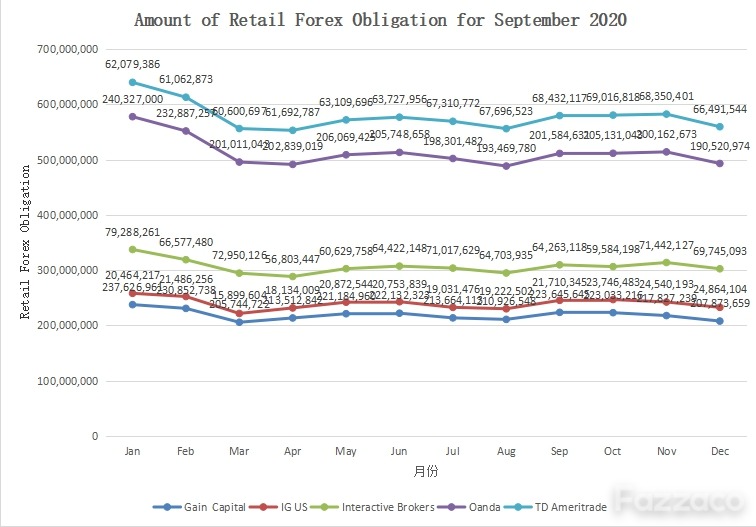The image size is (756, 527).
Task: Click the Sep month label
Action: (559, 451)
